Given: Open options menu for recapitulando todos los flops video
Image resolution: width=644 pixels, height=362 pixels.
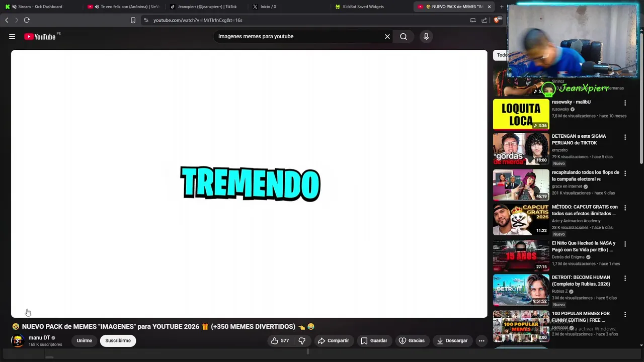Looking at the screenshot, I should (625, 173).
